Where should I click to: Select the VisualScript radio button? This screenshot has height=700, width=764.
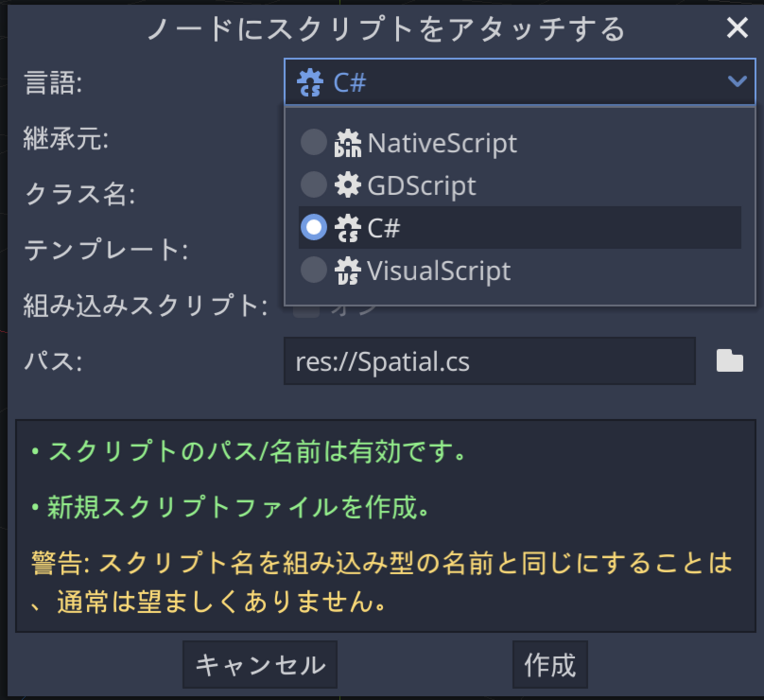pos(313,270)
